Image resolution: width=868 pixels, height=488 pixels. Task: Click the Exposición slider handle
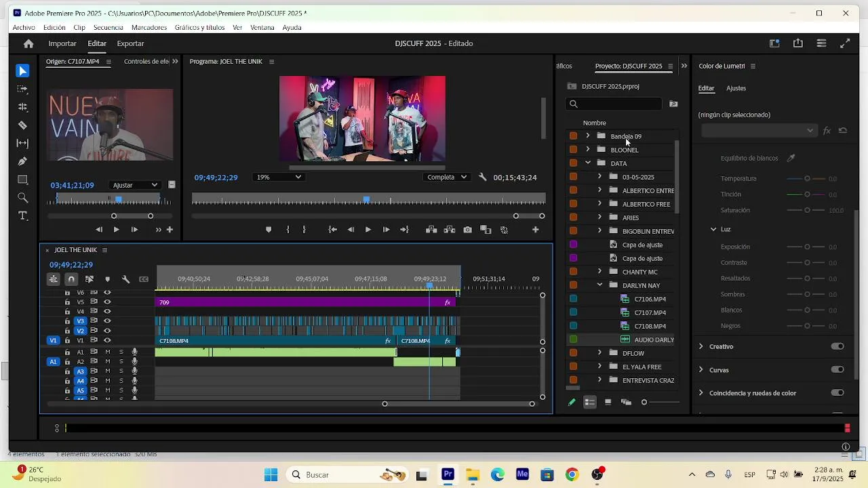(x=807, y=247)
